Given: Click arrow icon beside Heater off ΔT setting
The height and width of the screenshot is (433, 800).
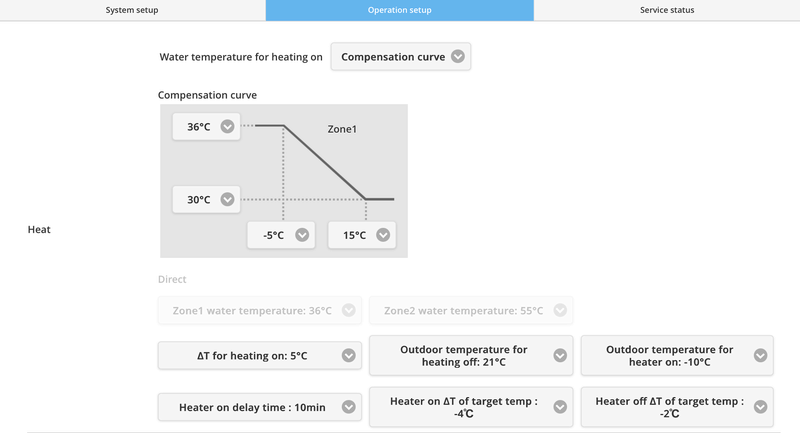Looking at the screenshot, I should click(760, 407).
